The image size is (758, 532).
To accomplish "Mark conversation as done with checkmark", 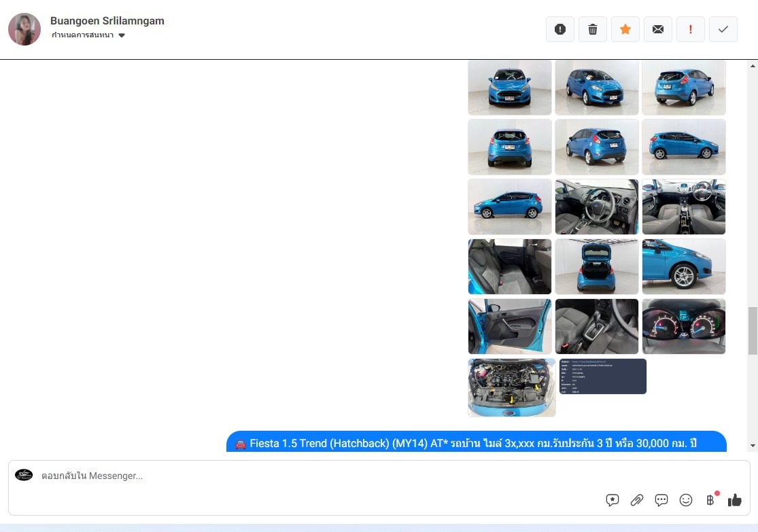I will pyautogui.click(x=723, y=29).
